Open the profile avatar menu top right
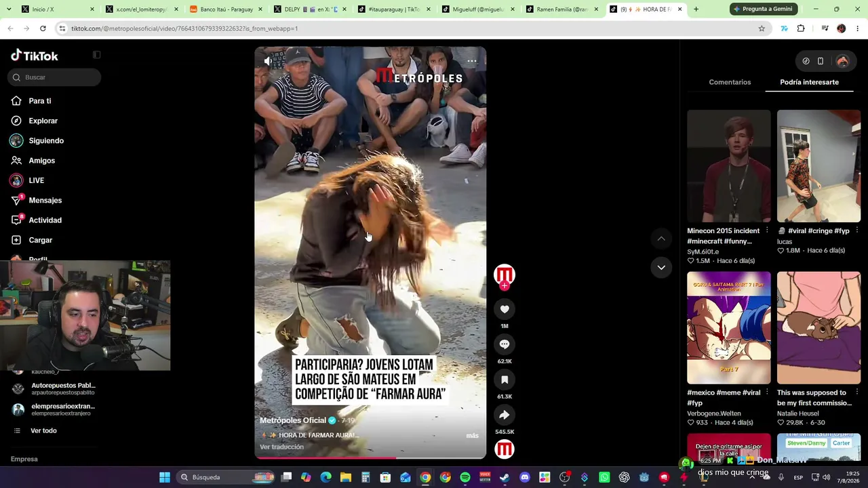Screen dimensions: 868x488 pos(842,61)
